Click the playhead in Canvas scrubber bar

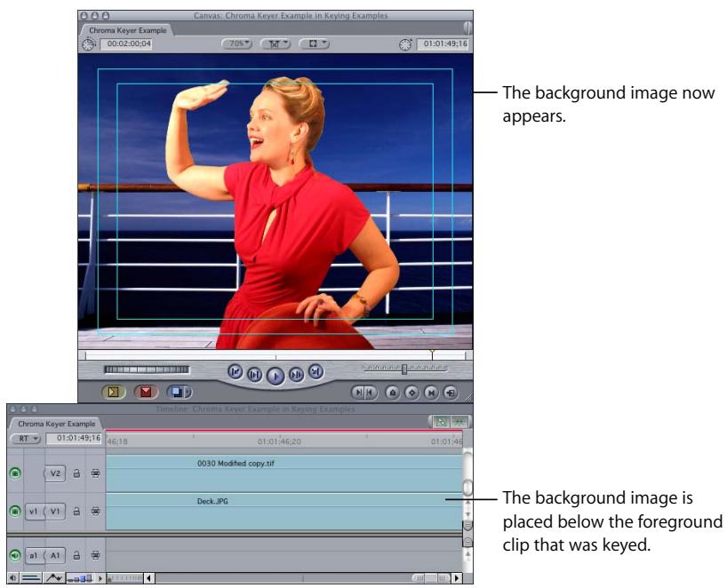(x=432, y=355)
